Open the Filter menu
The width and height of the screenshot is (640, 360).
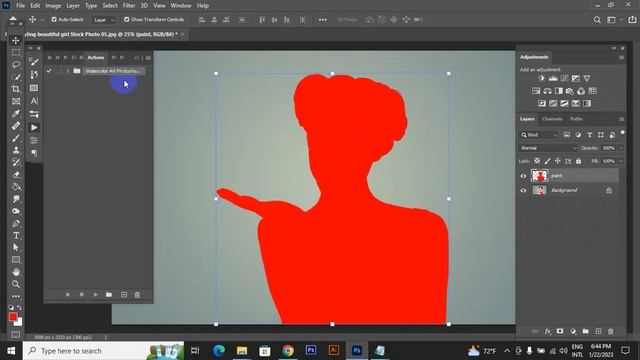129,6
